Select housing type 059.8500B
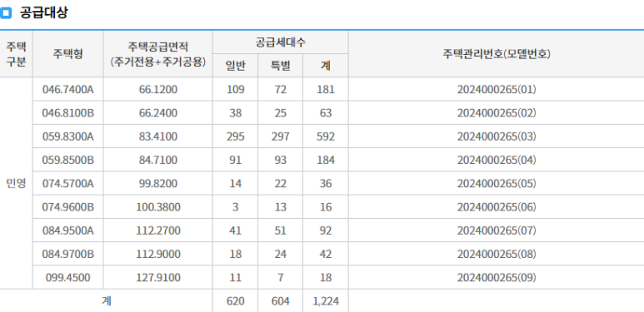 (68, 160)
